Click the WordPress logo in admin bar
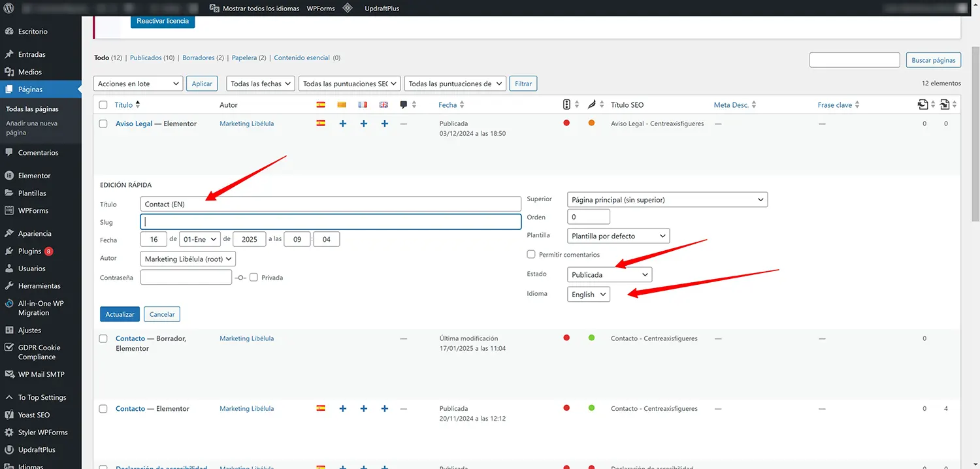The image size is (980, 469). pyautogui.click(x=9, y=8)
